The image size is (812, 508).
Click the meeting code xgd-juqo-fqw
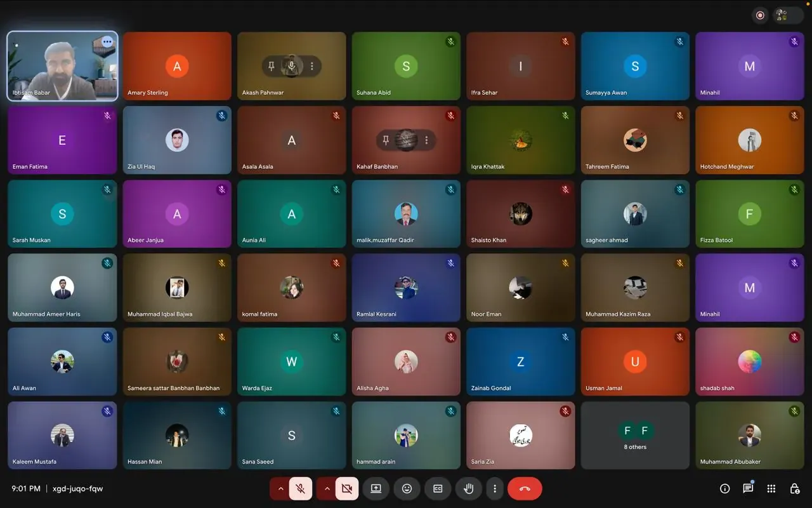(x=77, y=489)
